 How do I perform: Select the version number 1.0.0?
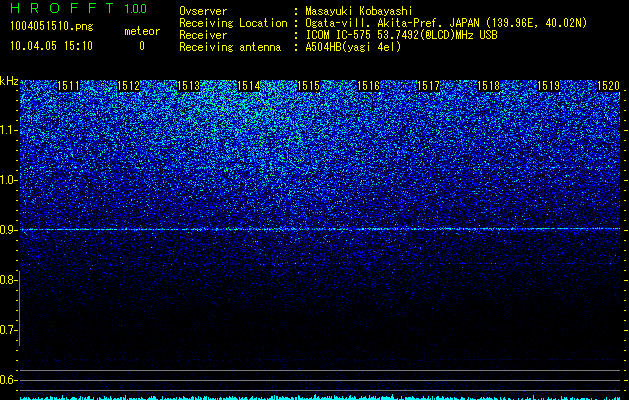tap(136, 8)
